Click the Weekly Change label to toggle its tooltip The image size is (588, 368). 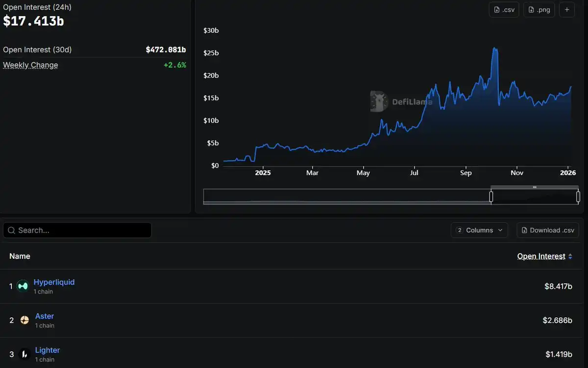(x=30, y=65)
